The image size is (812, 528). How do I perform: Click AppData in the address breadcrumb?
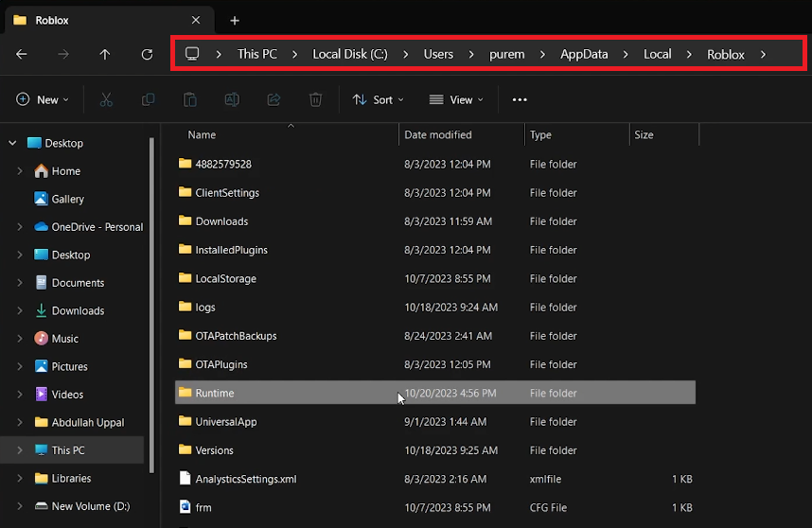[x=583, y=54]
